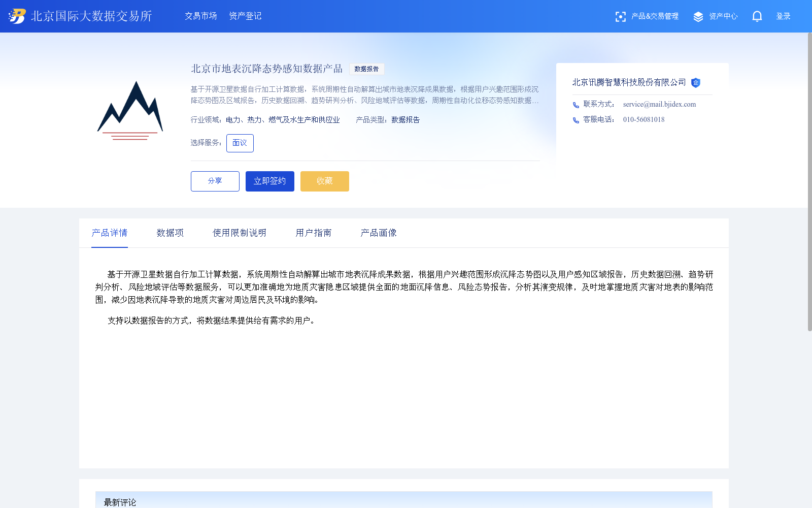Click the 分享 button
This screenshot has height=508, width=812.
coord(215,181)
